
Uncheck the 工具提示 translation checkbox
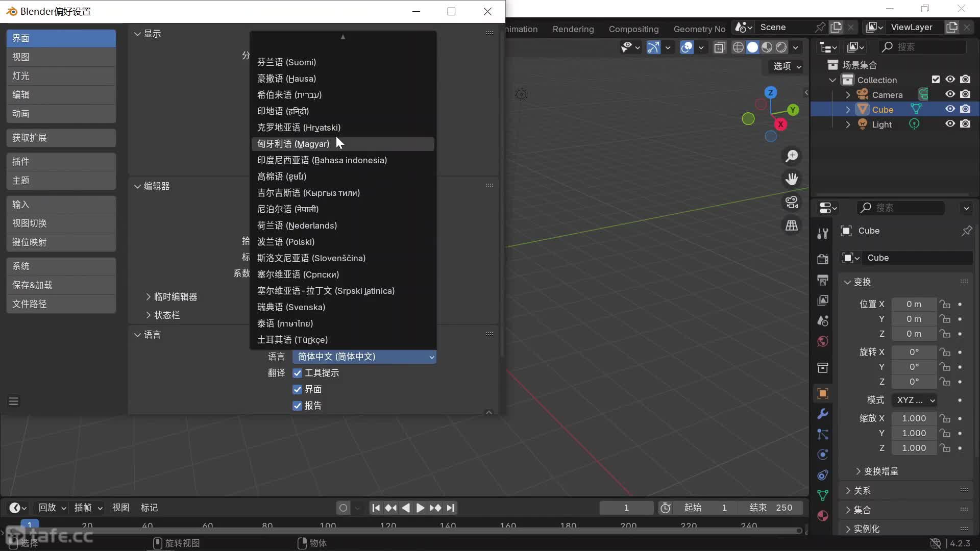point(298,373)
